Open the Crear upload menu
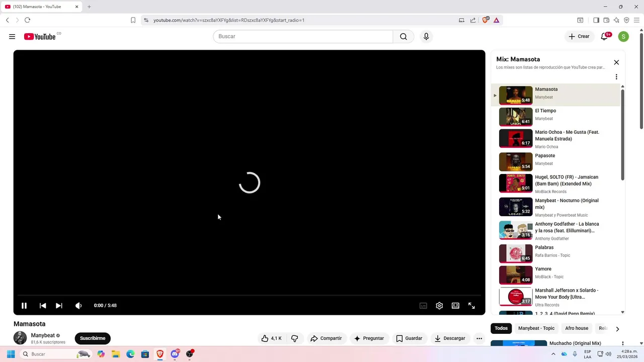The width and height of the screenshot is (644, 362). [x=579, y=37]
